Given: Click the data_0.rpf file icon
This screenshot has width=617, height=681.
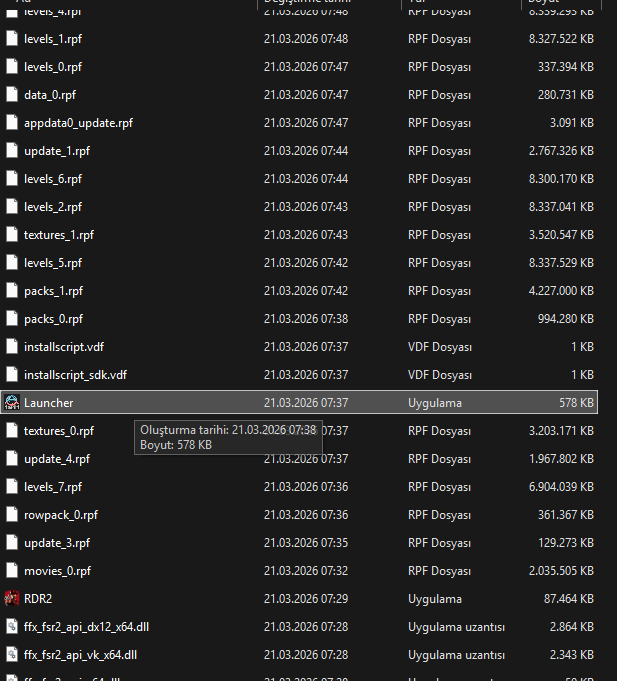Looking at the screenshot, I should [12, 95].
